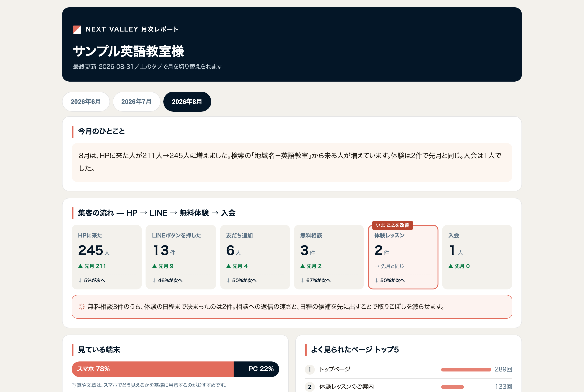
Task: Open the 入会 1人 card
Action: (x=477, y=257)
